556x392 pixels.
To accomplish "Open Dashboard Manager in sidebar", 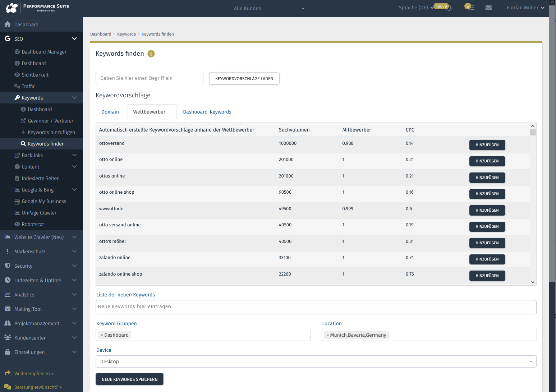I will pos(44,52).
